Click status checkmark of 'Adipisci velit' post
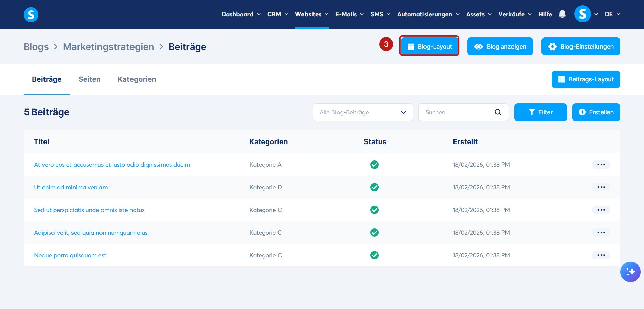 click(x=374, y=233)
